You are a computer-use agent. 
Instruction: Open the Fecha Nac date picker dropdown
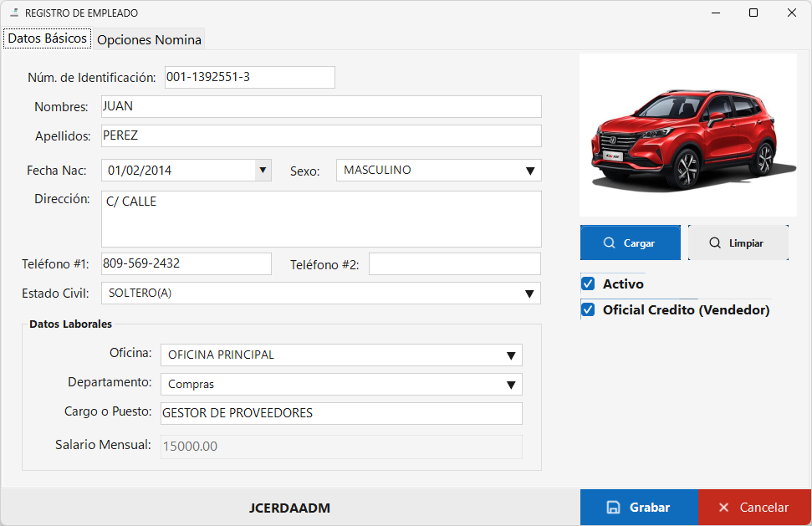263,171
